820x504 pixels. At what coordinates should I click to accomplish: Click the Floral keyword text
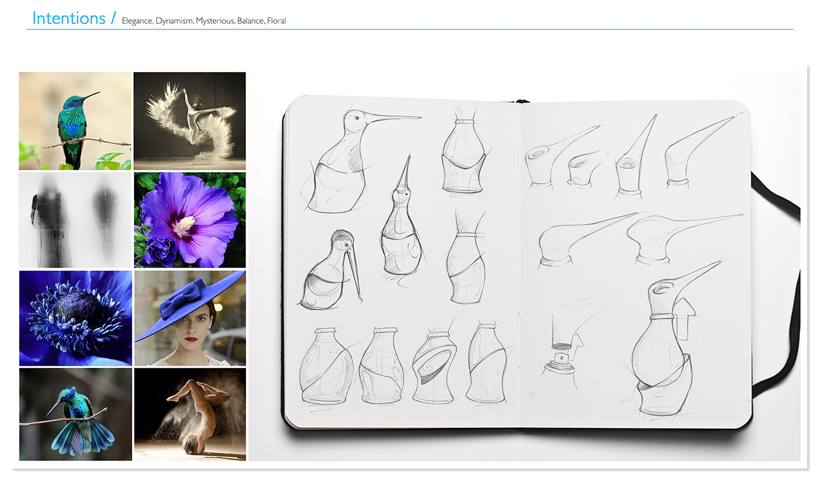276,20
